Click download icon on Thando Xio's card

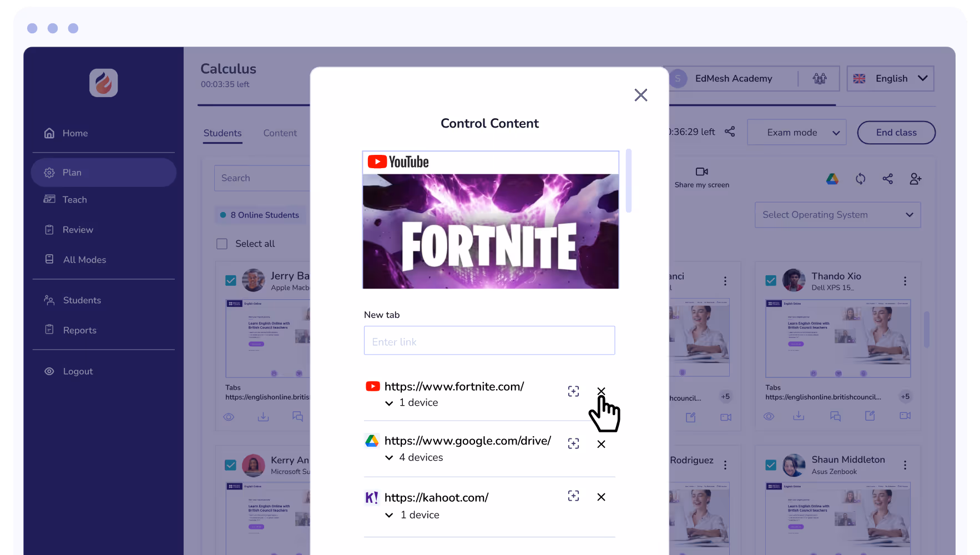pos(799,416)
